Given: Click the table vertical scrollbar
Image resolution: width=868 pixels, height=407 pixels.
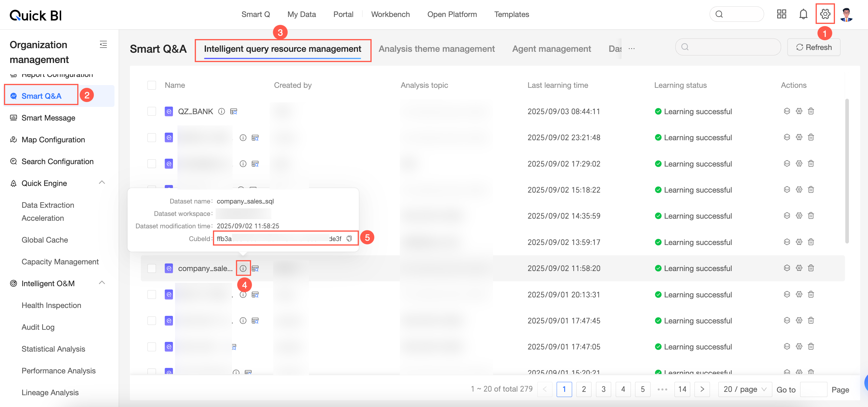Looking at the screenshot, I should 847,170.
